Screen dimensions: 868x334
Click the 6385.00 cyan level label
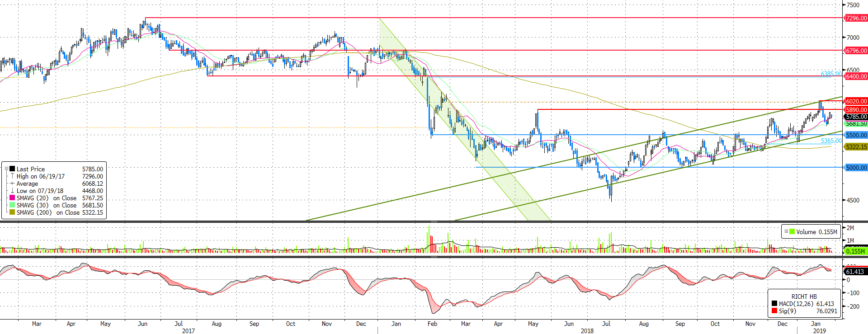click(831, 74)
